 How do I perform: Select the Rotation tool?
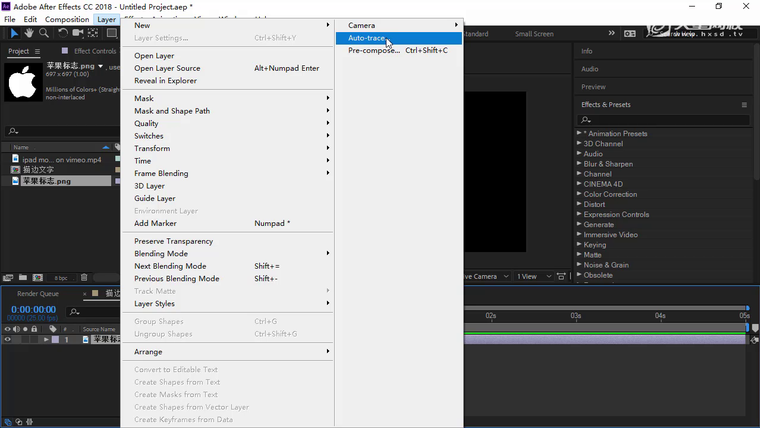point(62,33)
